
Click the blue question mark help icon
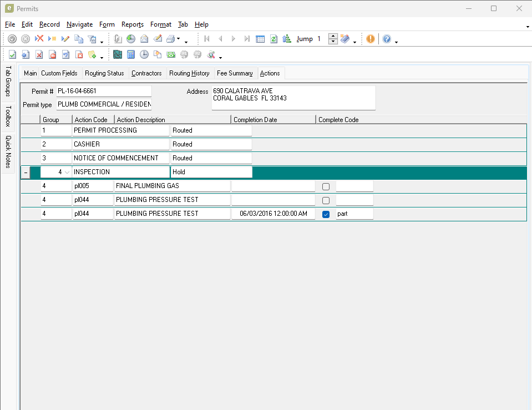point(387,39)
